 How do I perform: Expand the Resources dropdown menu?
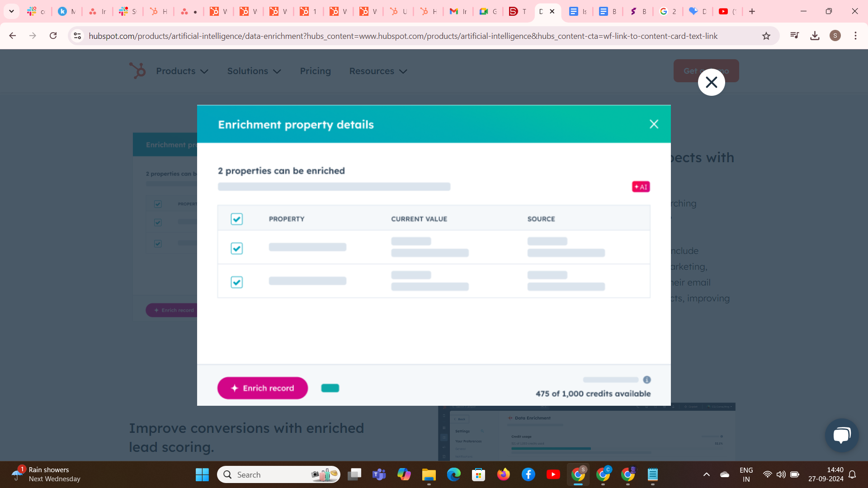(x=377, y=71)
